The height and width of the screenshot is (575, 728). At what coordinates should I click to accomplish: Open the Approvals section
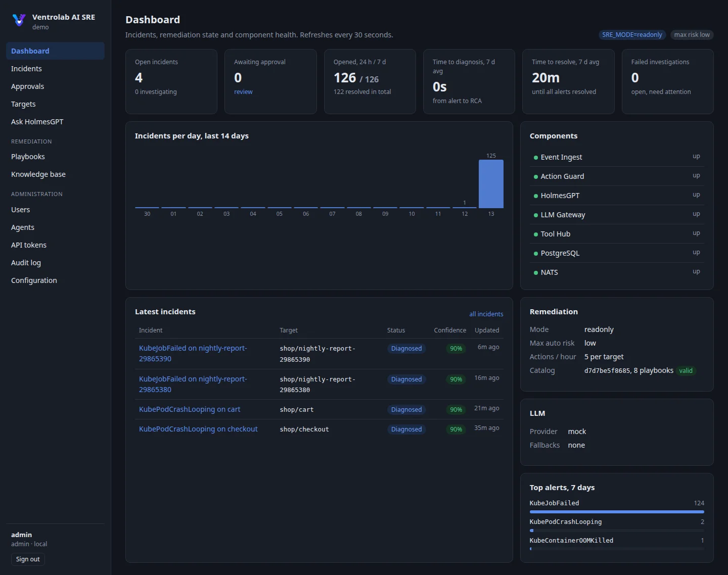55,86
